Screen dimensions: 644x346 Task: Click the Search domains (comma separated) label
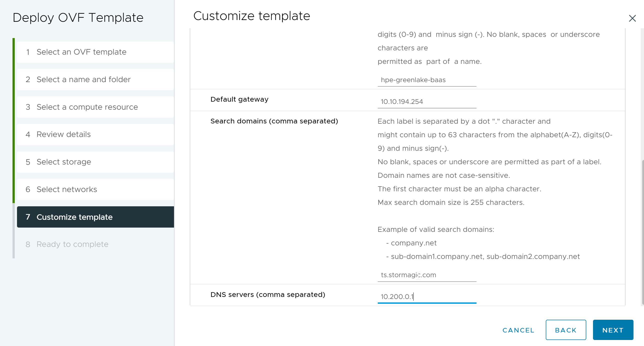274,121
